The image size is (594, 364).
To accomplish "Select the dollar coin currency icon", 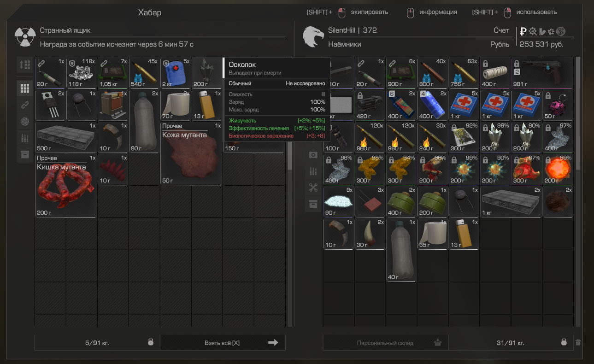I will pos(561,31).
